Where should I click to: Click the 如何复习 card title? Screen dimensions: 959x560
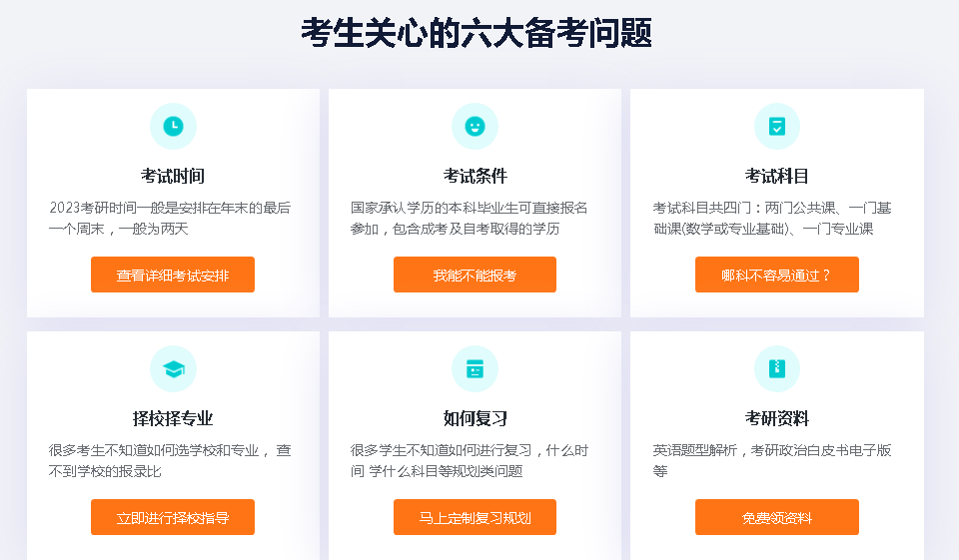coord(476,419)
